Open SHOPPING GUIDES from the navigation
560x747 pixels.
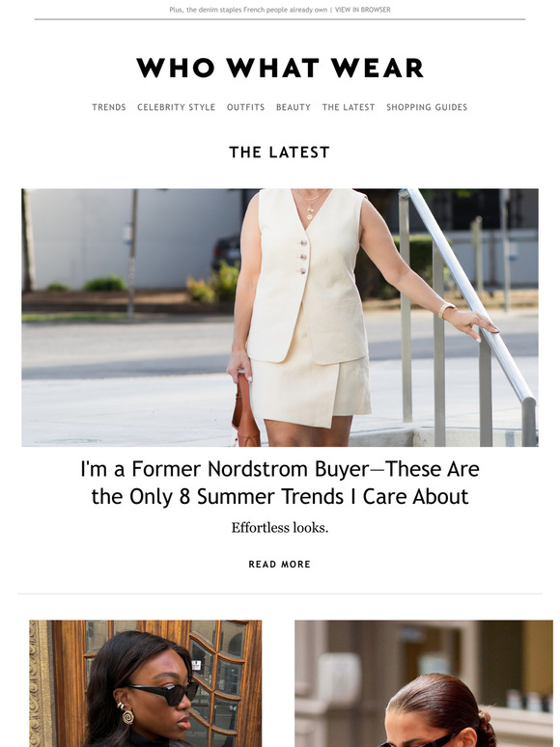click(427, 107)
